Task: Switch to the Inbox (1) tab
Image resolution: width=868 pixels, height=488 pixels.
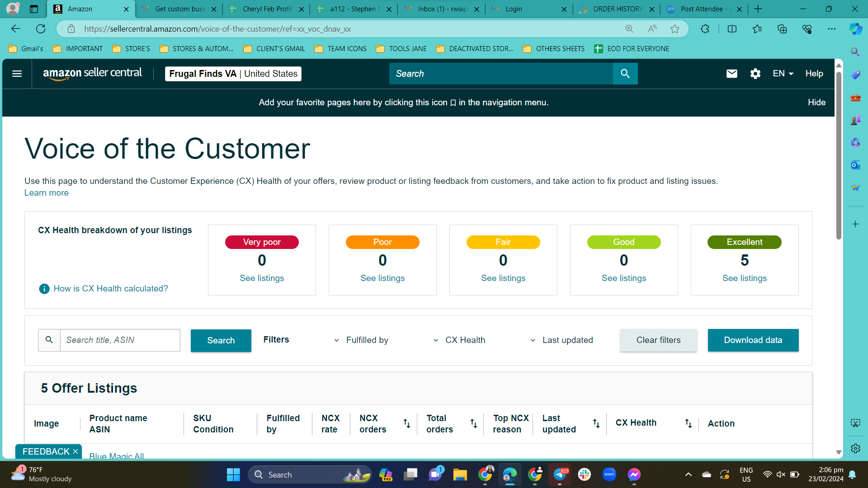Action: click(x=442, y=9)
